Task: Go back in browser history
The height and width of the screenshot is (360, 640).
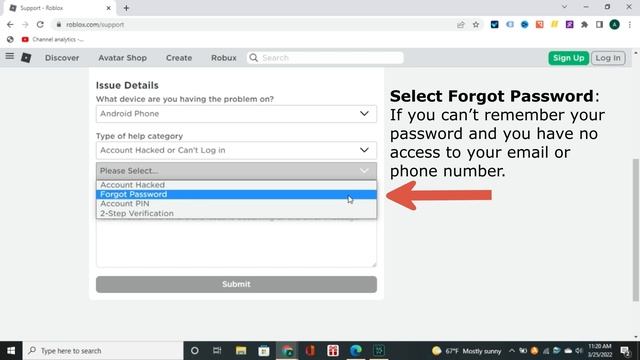Action: 10,24
